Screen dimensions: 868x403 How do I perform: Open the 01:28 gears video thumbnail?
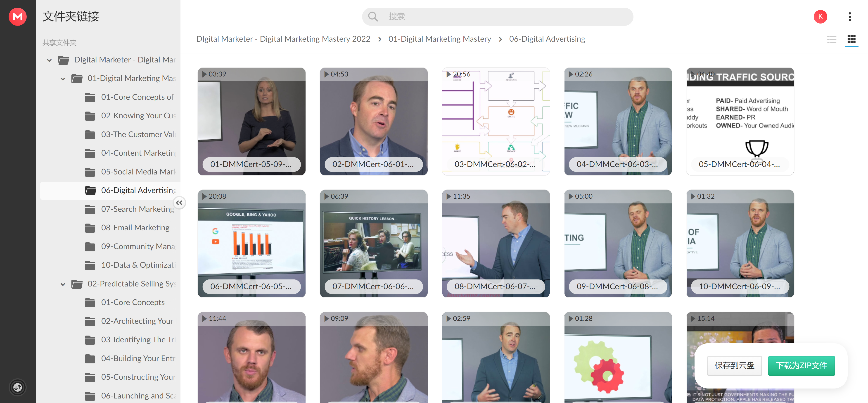[618, 358]
